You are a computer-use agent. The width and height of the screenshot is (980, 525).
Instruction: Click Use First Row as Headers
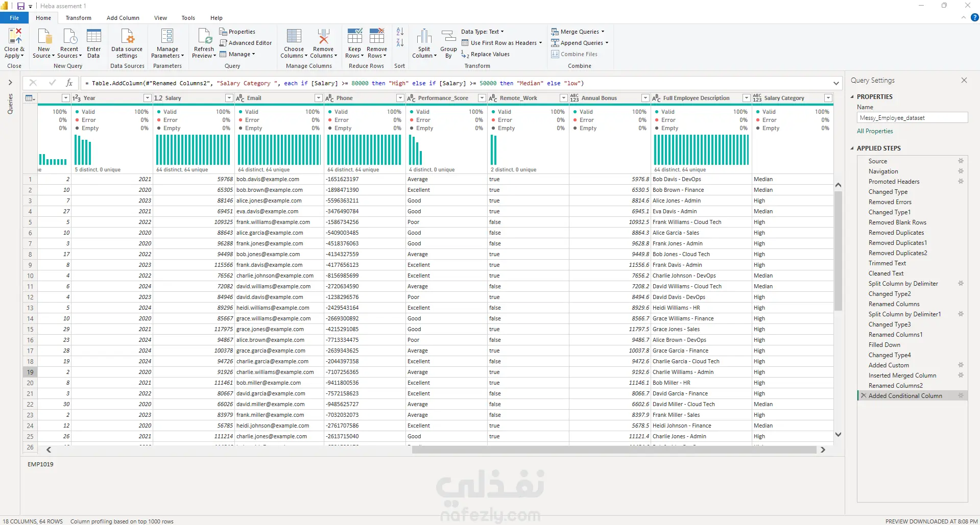[x=501, y=43]
